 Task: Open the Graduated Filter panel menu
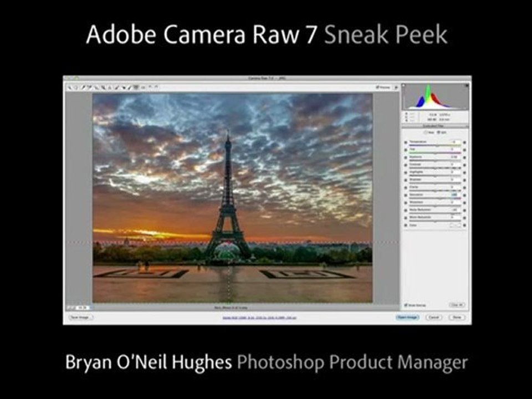click(467, 126)
